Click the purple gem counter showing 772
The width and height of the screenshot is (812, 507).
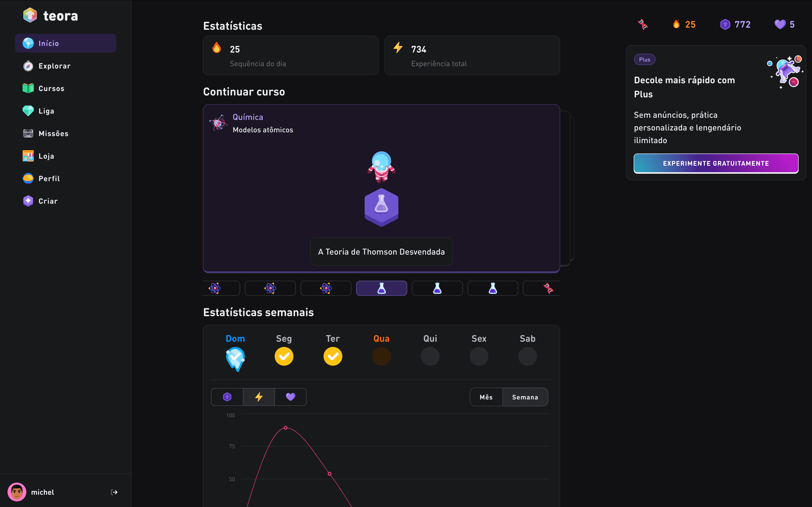(x=735, y=24)
